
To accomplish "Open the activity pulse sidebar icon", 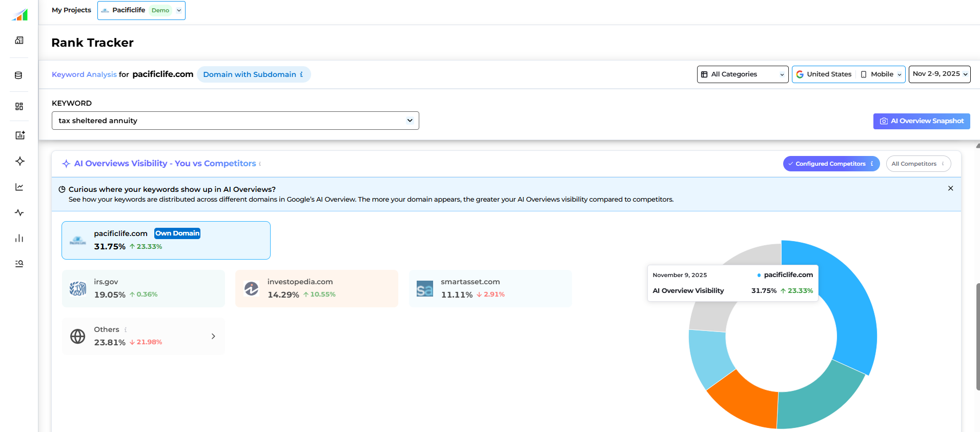I will point(19,212).
